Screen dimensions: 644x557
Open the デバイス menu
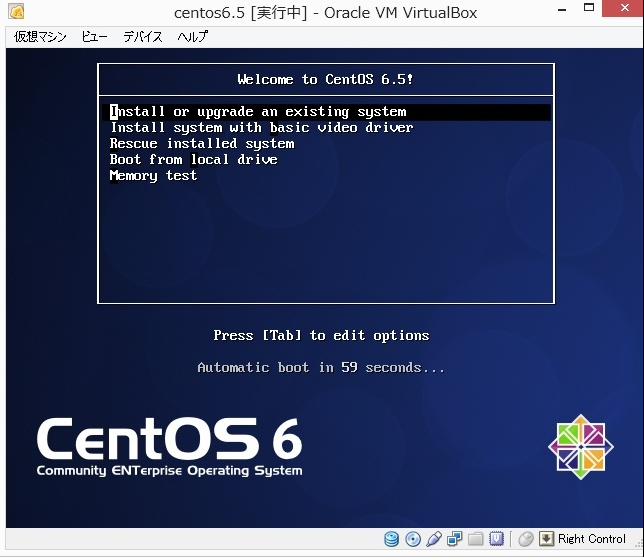pos(143,37)
